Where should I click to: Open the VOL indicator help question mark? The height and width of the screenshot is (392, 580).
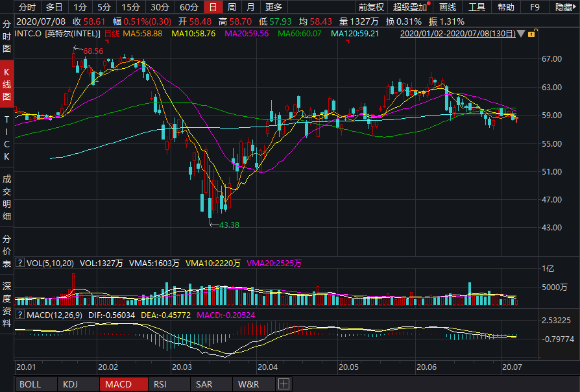pyautogui.click(x=21, y=263)
